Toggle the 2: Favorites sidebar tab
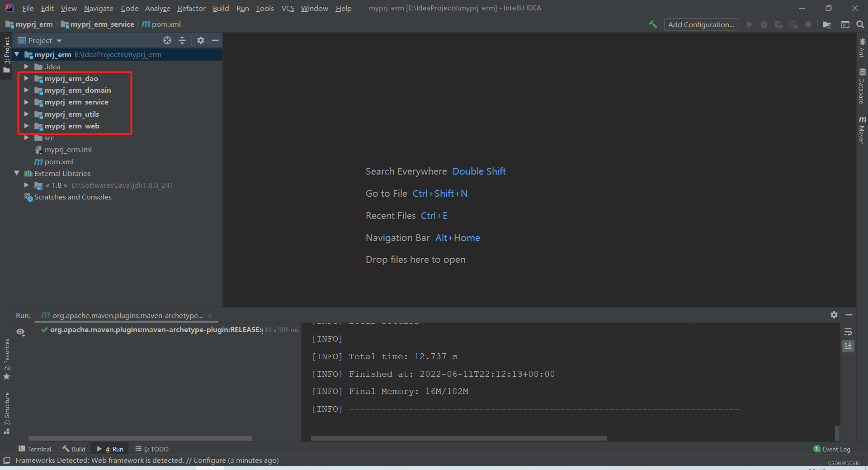This screenshot has height=470, width=868. point(6,360)
